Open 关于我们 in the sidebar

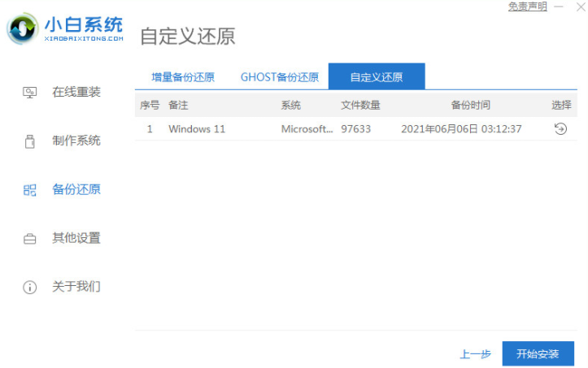pyautogui.click(x=76, y=287)
